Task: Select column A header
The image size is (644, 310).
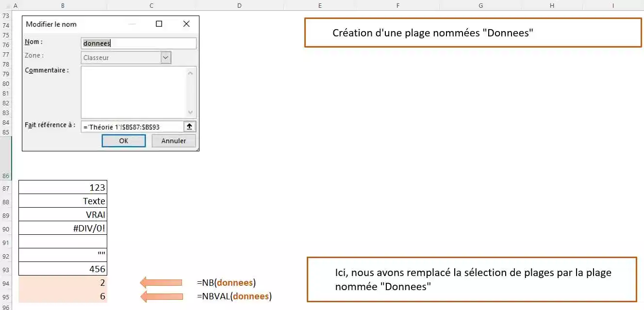Action: [x=15, y=5]
